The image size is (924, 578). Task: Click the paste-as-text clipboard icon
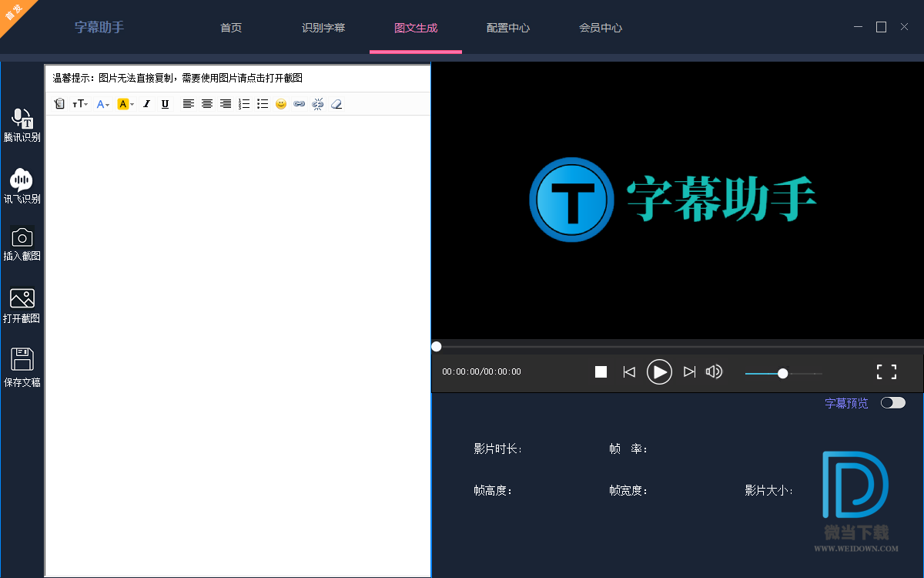59,104
